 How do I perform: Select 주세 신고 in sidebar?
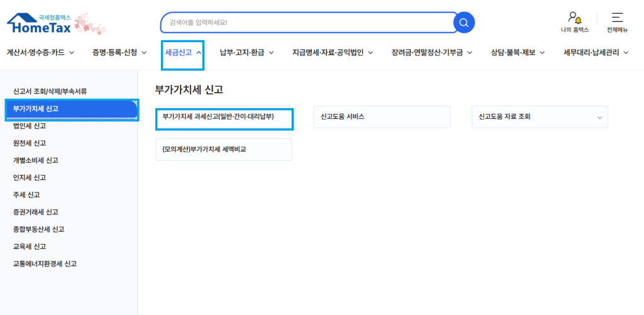[x=26, y=195]
